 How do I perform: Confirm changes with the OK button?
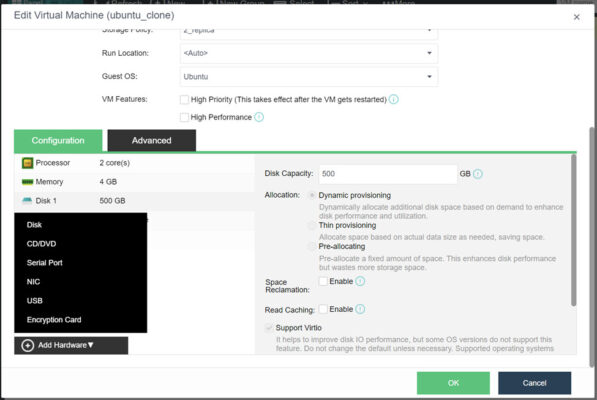click(x=453, y=383)
